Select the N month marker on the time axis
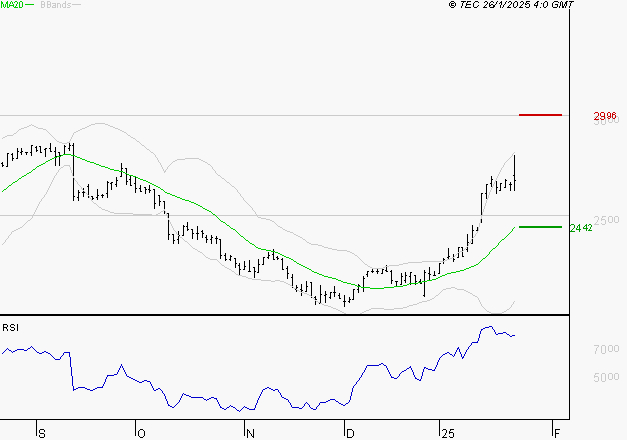 pos(250,434)
